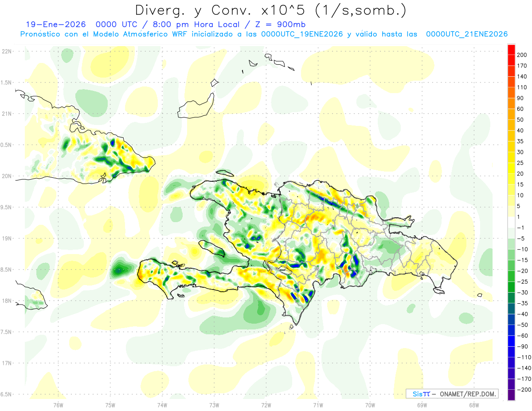The height and width of the screenshot is (411, 532).
Task: Click the colorbar label '-170'
Action: tap(525, 379)
